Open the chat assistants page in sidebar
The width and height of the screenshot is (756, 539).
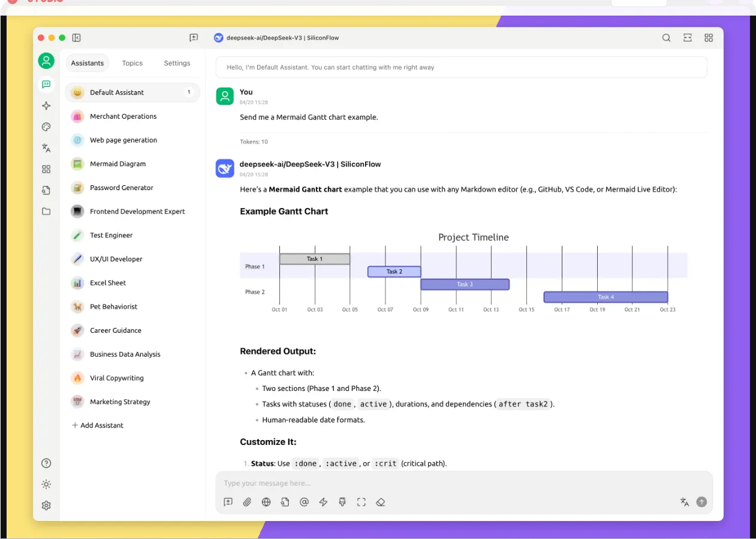pos(46,85)
